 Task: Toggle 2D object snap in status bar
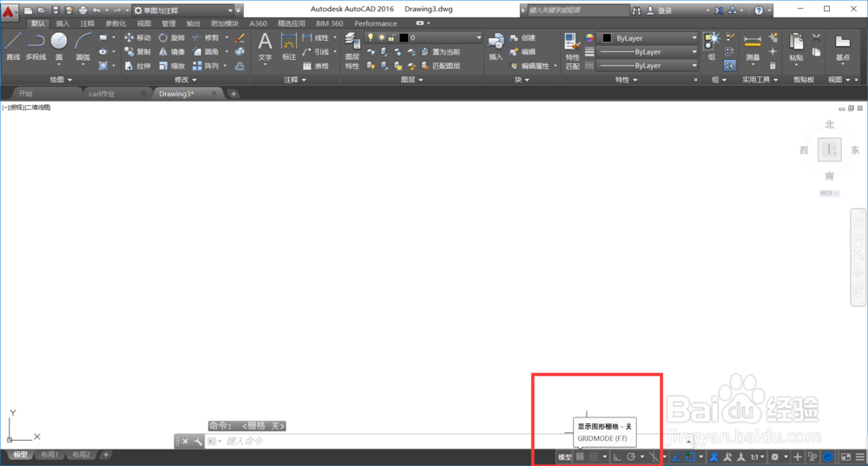690,456
